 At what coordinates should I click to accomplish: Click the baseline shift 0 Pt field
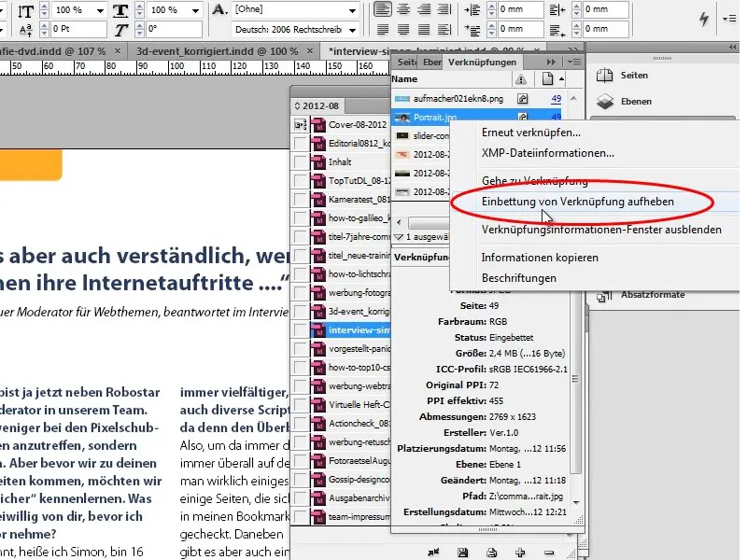click(78, 29)
